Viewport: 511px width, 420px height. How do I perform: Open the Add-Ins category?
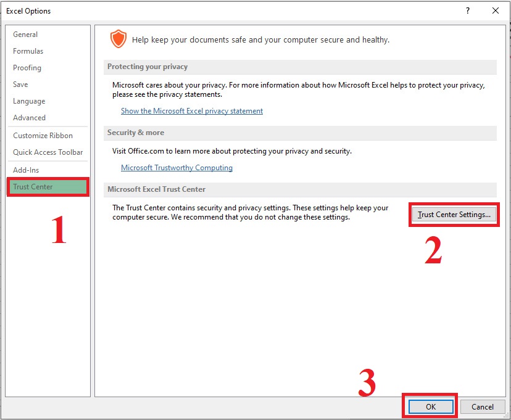(x=26, y=170)
